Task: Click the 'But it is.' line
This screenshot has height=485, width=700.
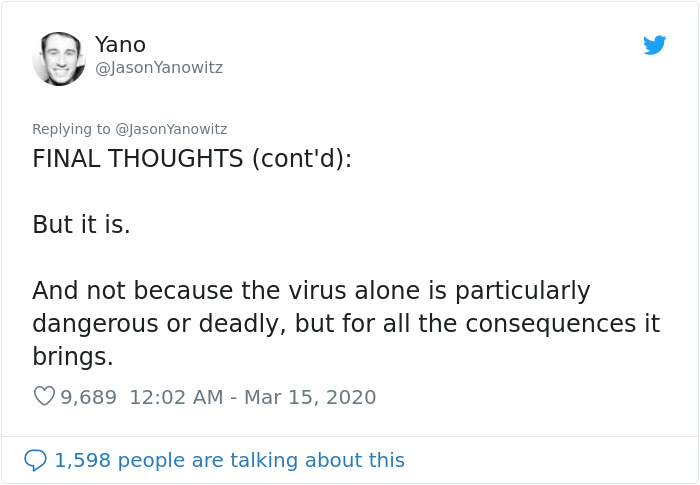Action: click(x=81, y=225)
